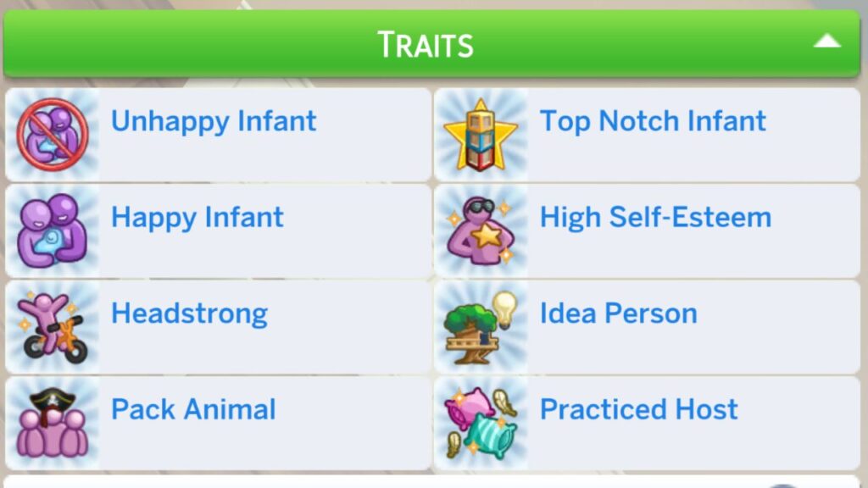Open the Headstrong trait entry
The height and width of the screenshot is (488, 868).
pyautogui.click(x=189, y=313)
